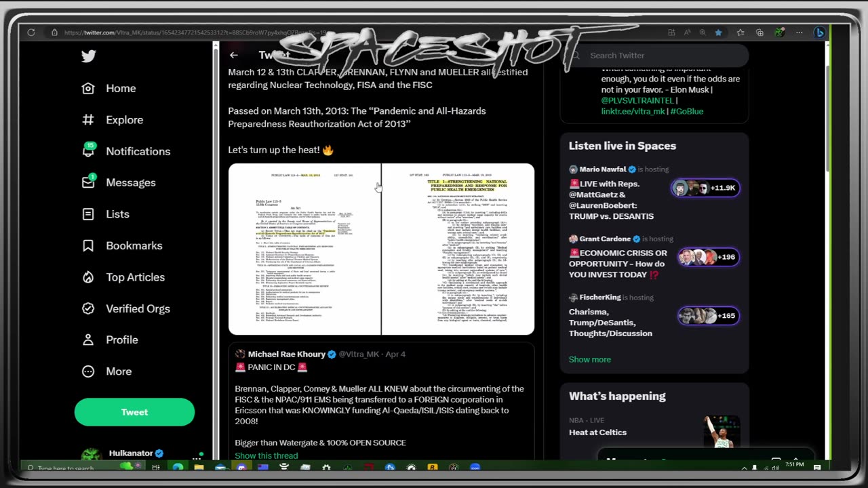Image resolution: width=868 pixels, height=488 pixels.
Task: Open FischerKing's host profile name
Action: click(600, 298)
